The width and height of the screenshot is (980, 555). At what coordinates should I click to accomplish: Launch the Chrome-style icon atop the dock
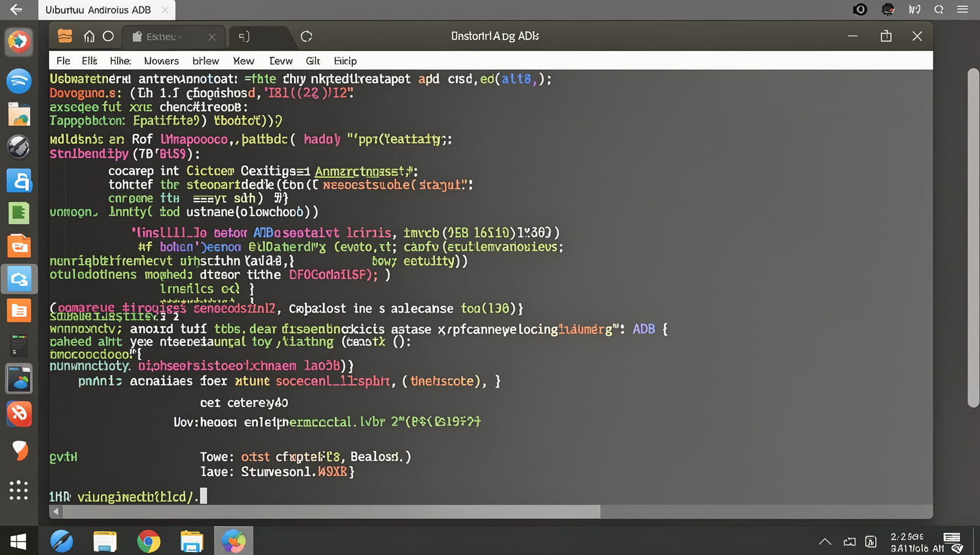coord(19,42)
